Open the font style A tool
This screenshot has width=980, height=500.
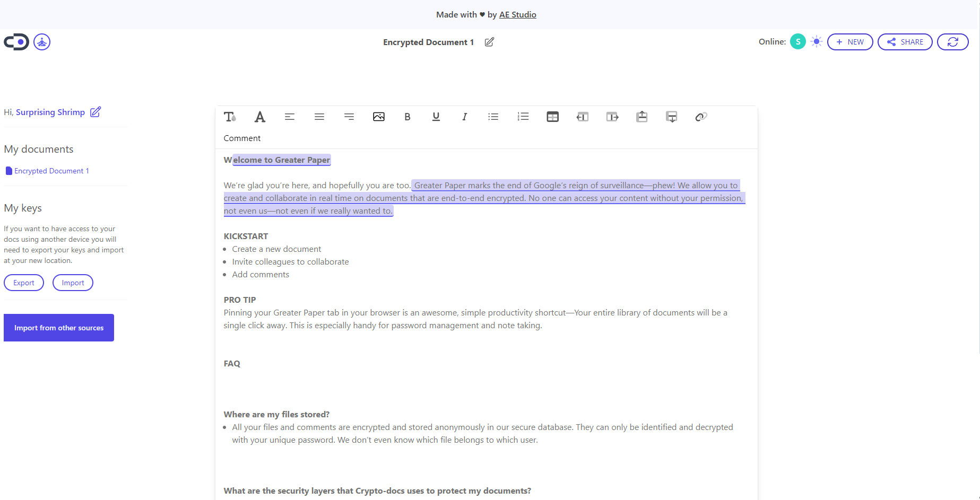tap(259, 117)
